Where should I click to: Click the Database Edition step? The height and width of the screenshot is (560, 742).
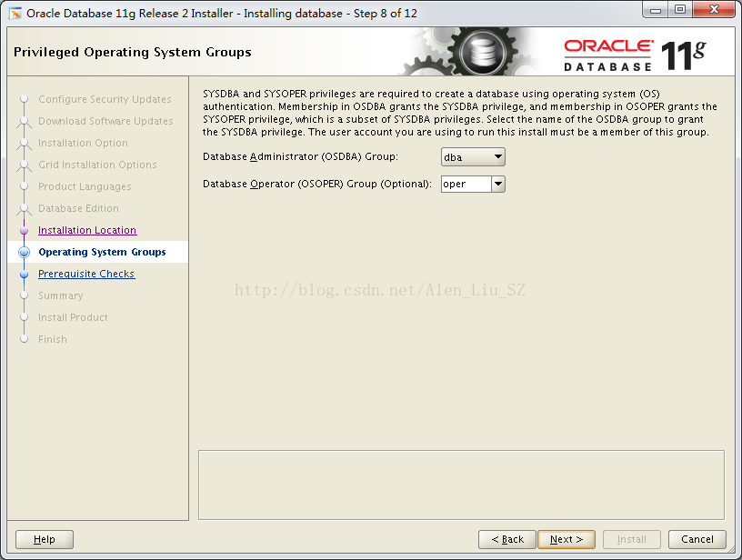tap(78, 208)
